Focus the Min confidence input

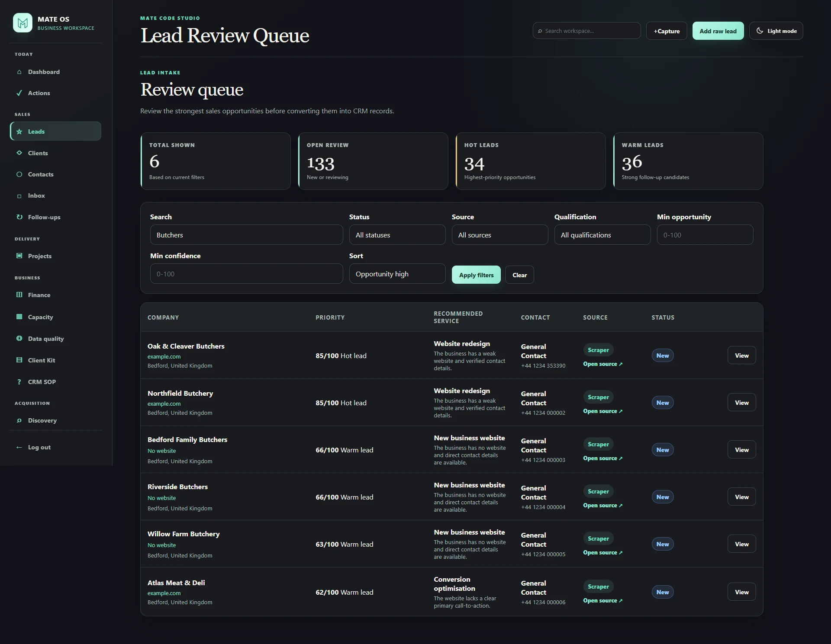click(x=247, y=274)
